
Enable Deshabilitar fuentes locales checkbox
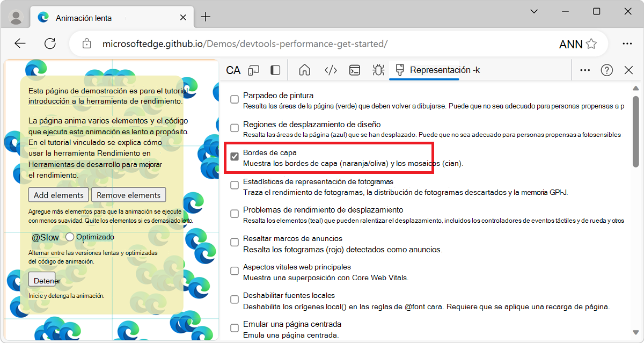[x=235, y=300]
